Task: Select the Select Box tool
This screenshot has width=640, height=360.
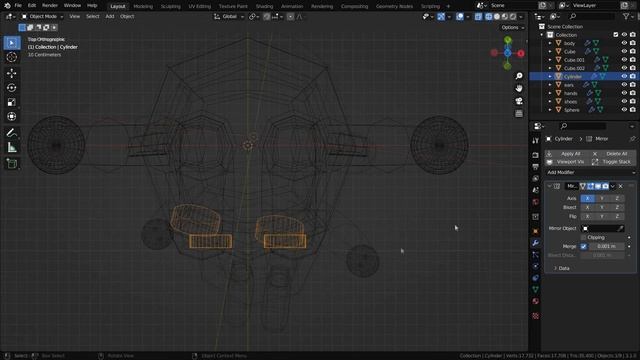Action: tap(12, 43)
